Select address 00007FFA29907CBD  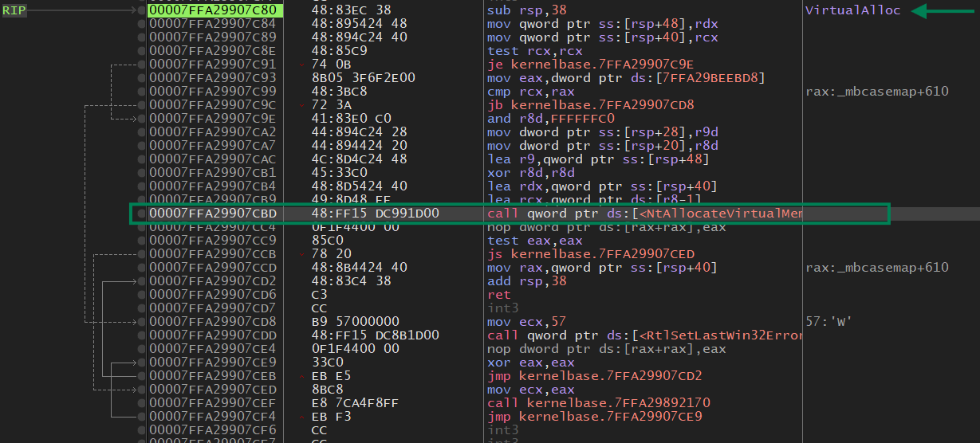click(x=213, y=214)
